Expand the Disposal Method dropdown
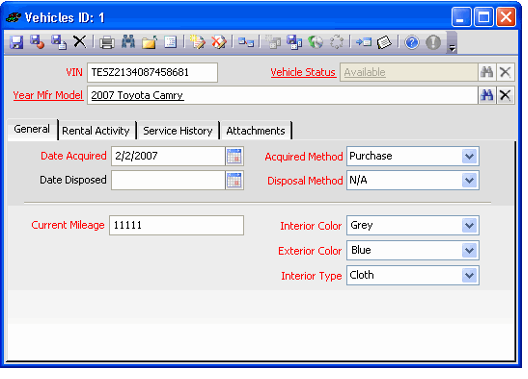Image resolution: width=528 pixels, height=379 pixels. pyautogui.click(x=469, y=180)
